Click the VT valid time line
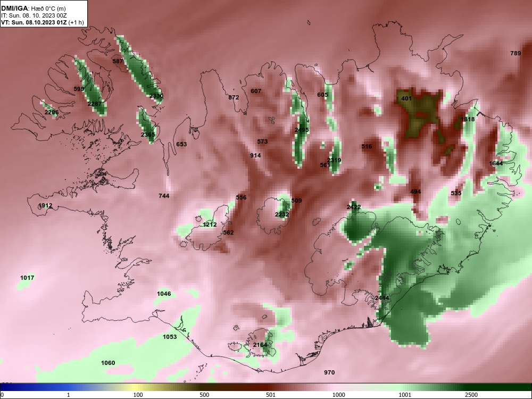 click(x=43, y=22)
